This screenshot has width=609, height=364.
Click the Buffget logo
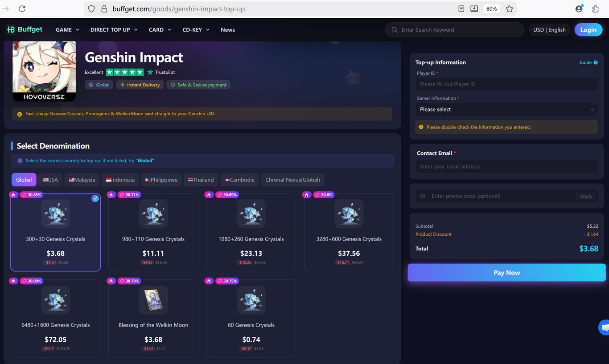(24, 29)
